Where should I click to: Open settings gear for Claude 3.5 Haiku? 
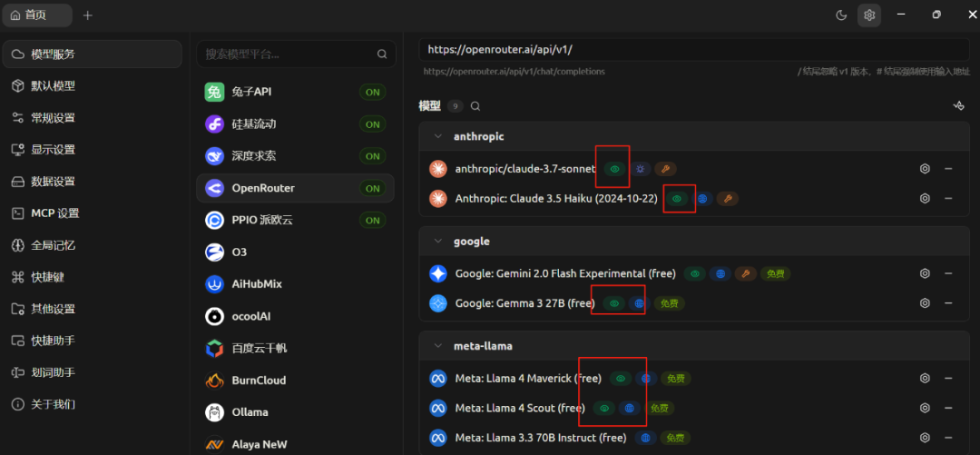pyautogui.click(x=925, y=198)
